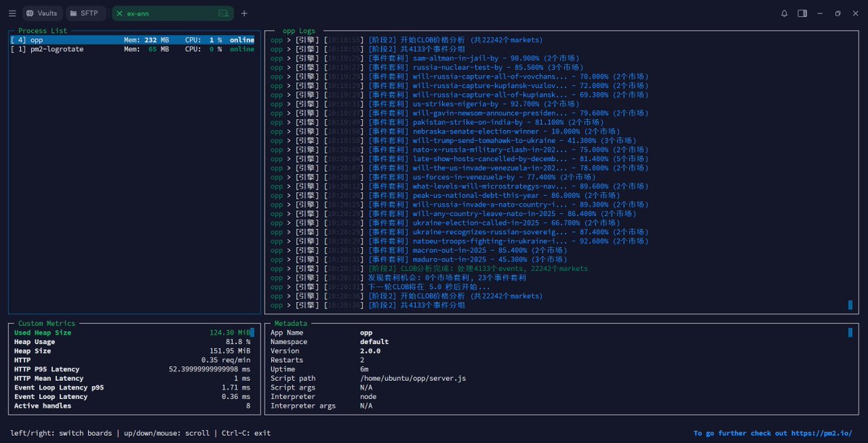Image resolution: width=868 pixels, height=443 pixels.
Task: Click the will-gavin-newsom-announce log line
Action: [x=459, y=113]
